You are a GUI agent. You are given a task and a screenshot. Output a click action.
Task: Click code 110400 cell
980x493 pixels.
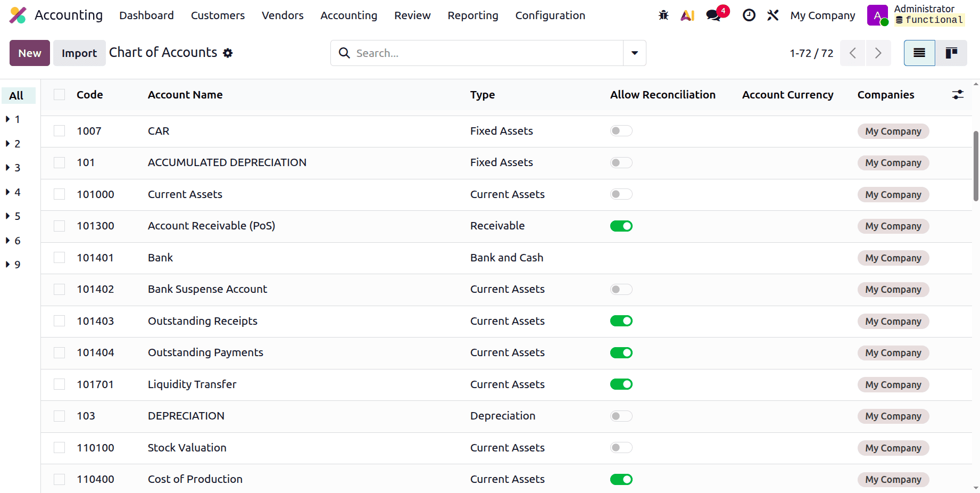(95, 479)
